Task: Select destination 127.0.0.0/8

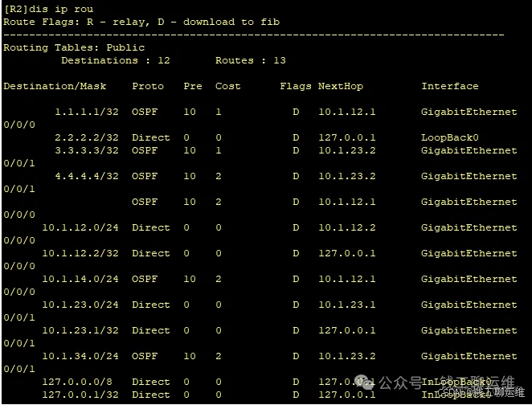Action: (77, 382)
